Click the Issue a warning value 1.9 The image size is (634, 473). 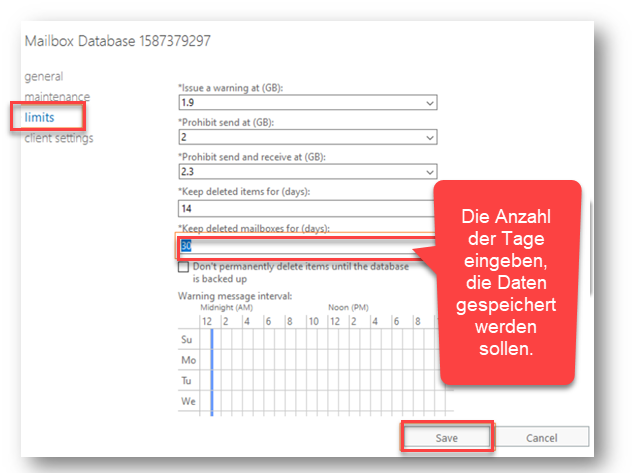coord(188,103)
